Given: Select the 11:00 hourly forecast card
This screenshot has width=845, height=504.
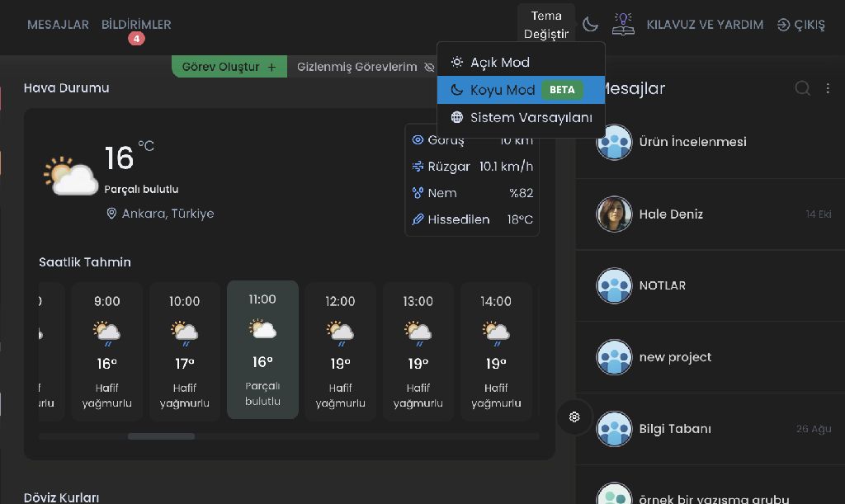Looking at the screenshot, I should click(262, 350).
